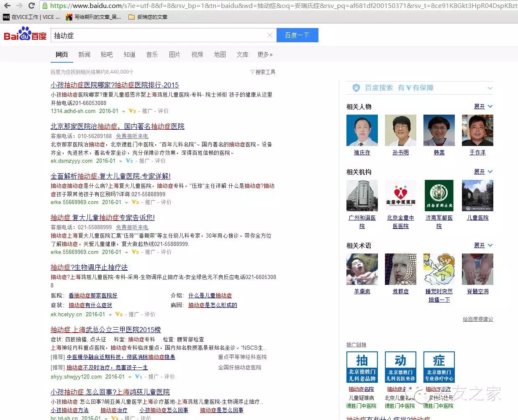Click the 给百度提建议 link
Viewport: 518px width, 420px height.
click(478, 319)
